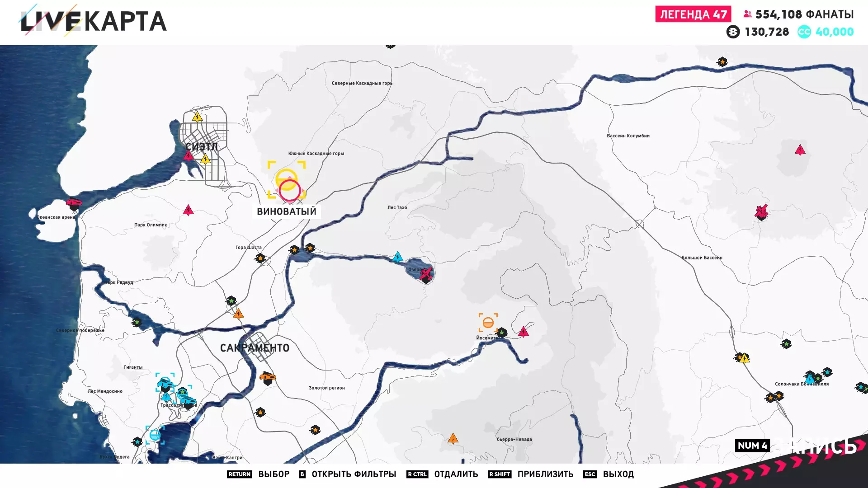Click the red triangle in Парк Олимпик
Screen dimensions: 868x488
(188, 210)
